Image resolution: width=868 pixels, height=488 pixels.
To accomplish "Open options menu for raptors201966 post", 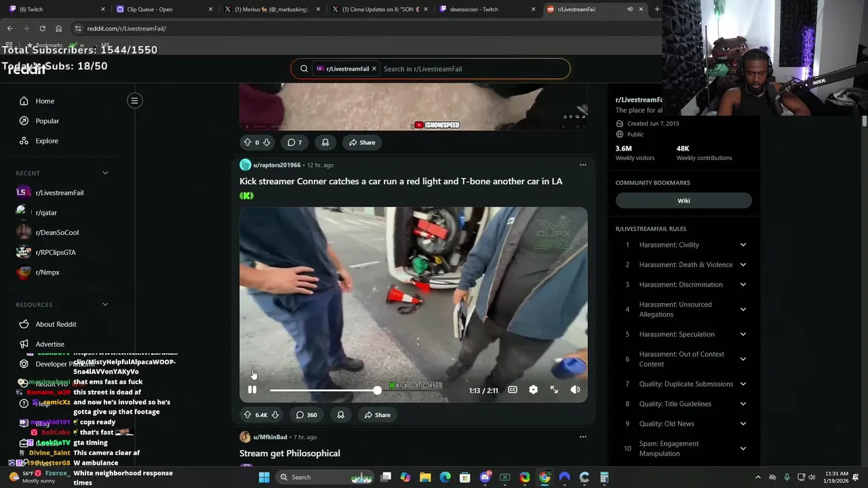I will [583, 165].
